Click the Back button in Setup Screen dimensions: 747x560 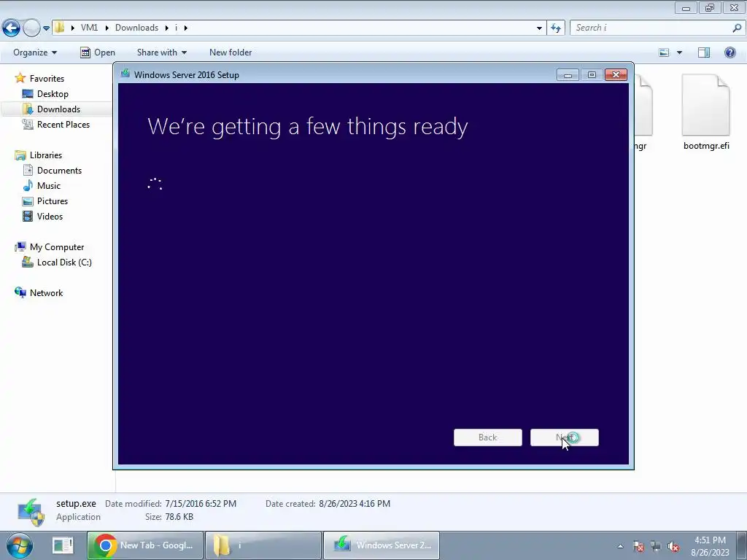(488, 437)
